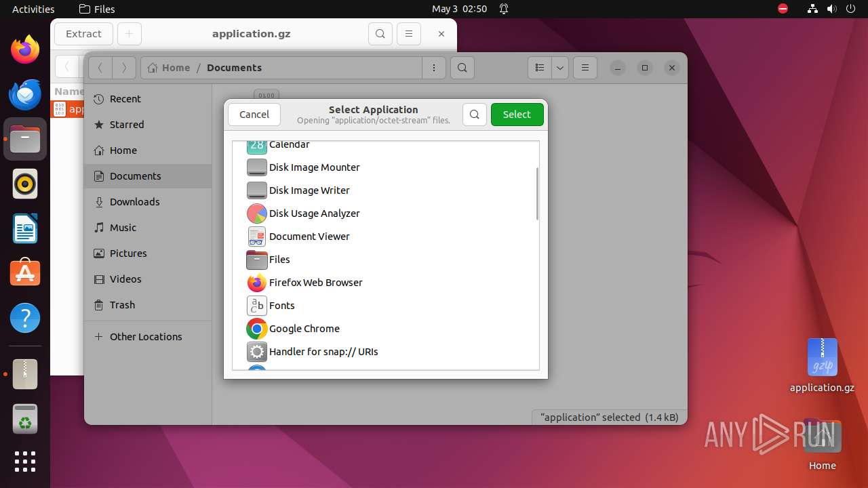This screenshot has width=868, height=488.
Task: Open Trash icon in the dock
Action: tap(25, 419)
